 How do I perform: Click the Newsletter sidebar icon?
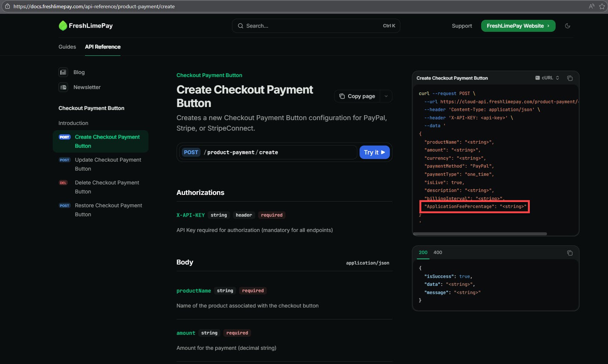coord(63,87)
